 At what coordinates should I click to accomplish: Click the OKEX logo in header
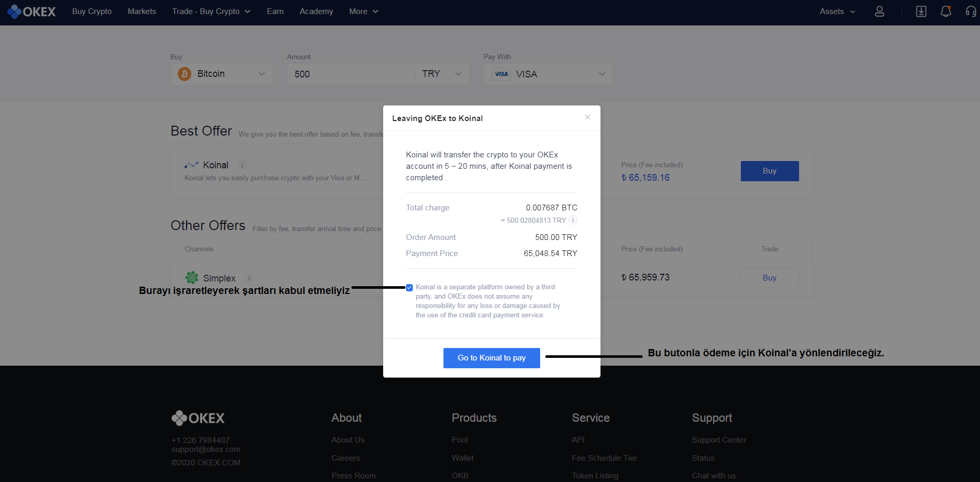coord(31,11)
